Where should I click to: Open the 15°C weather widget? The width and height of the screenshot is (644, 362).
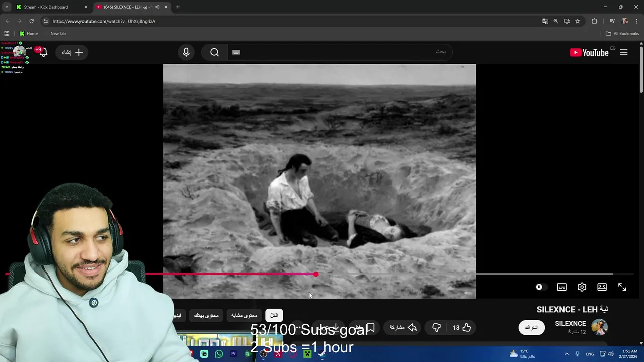(522, 354)
